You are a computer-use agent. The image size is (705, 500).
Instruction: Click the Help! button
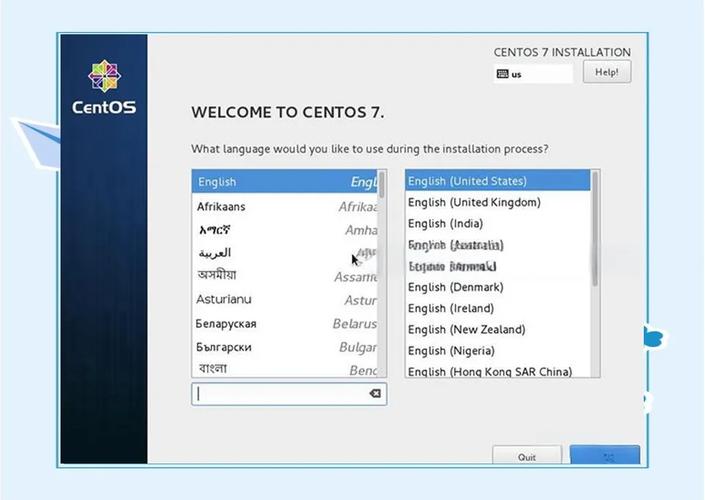[607, 72]
